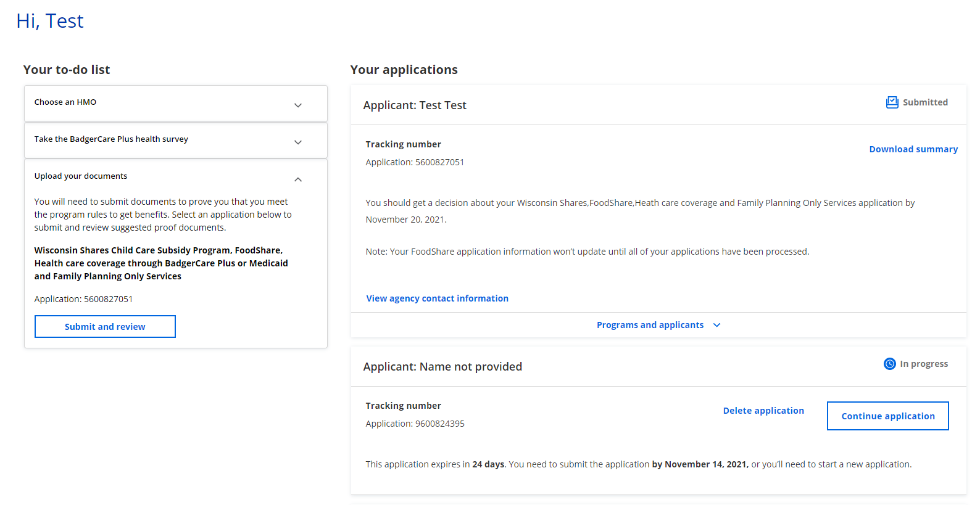Click the Submitted status label
The image size is (980, 505).
[x=924, y=102]
